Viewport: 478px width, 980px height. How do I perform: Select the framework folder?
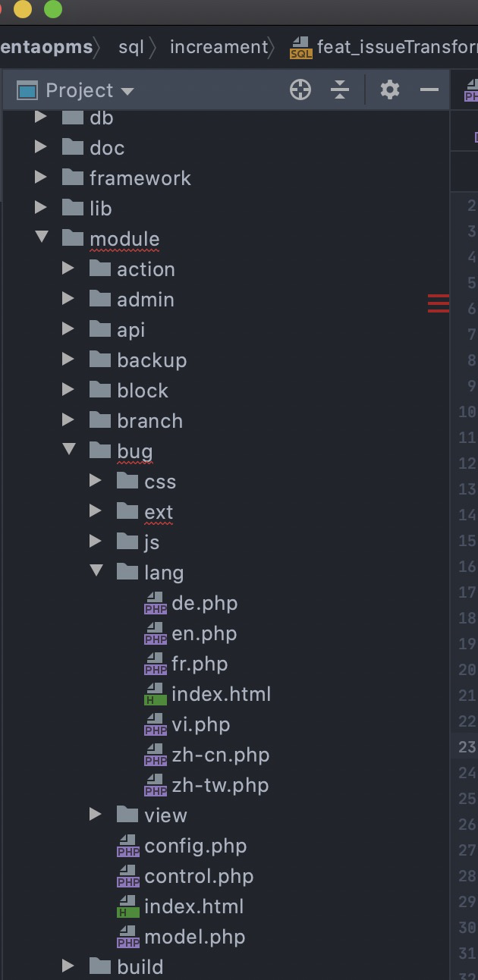(140, 178)
